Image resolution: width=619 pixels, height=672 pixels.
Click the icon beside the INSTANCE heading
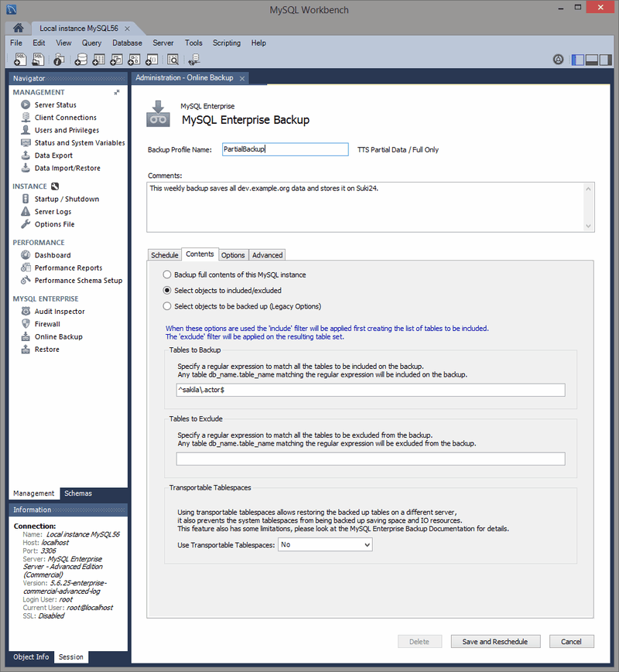tap(55, 186)
